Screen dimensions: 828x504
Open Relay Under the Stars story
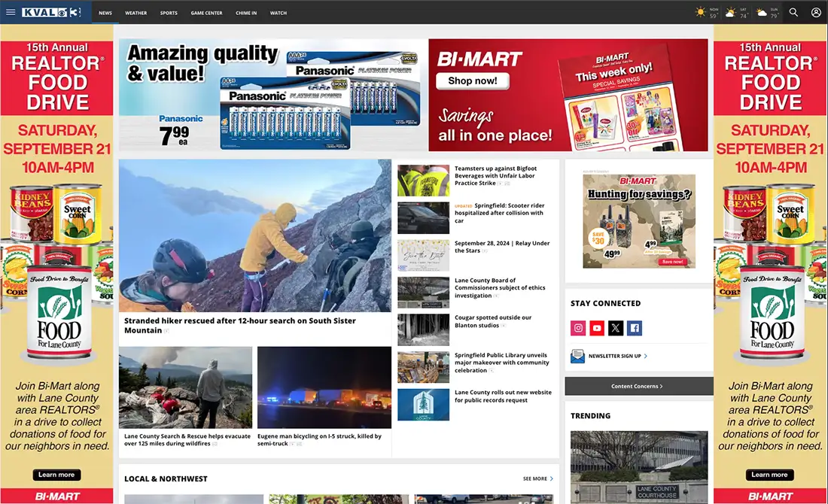(502, 247)
